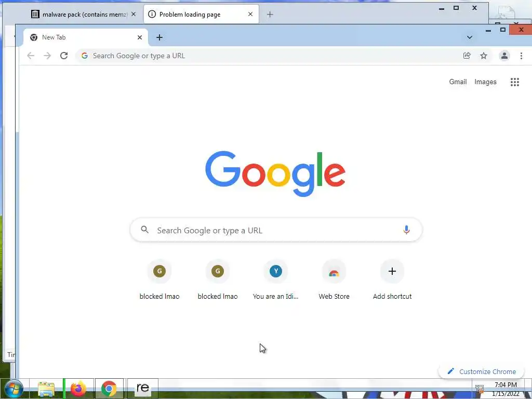The width and height of the screenshot is (532, 399).
Task: Open the Chrome three-dot menu
Action: coord(521,56)
